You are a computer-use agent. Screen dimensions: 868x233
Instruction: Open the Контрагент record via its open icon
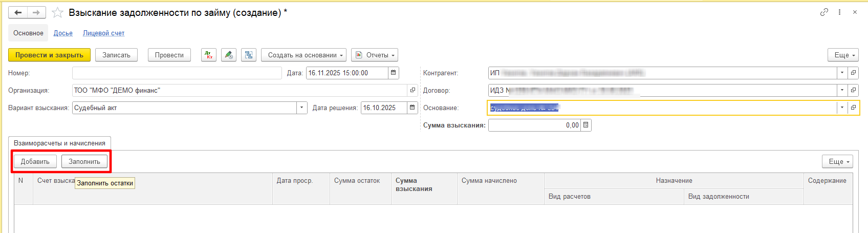click(x=853, y=73)
